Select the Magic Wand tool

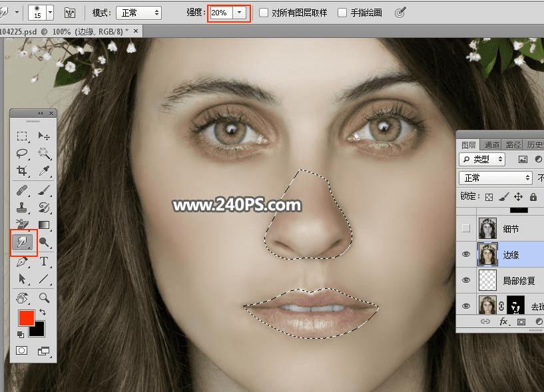tap(44, 153)
